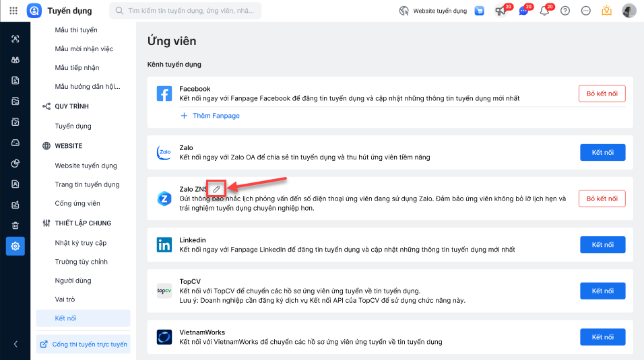
Task: Open the help question-mark icon
Action: [x=565, y=11]
